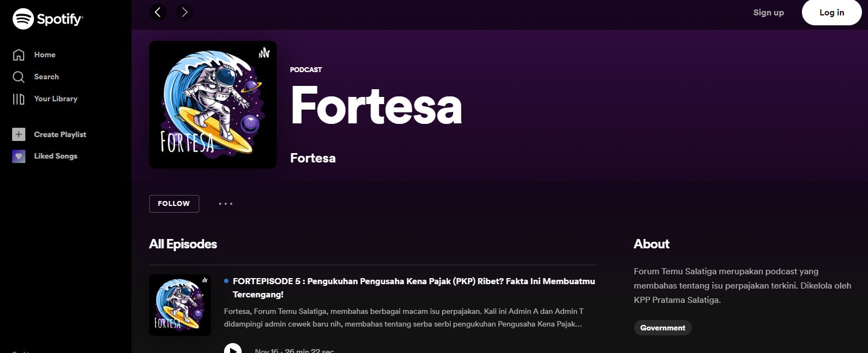The width and height of the screenshot is (868, 353).
Task: Click the Spotify logo
Action: (x=48, y=19)
